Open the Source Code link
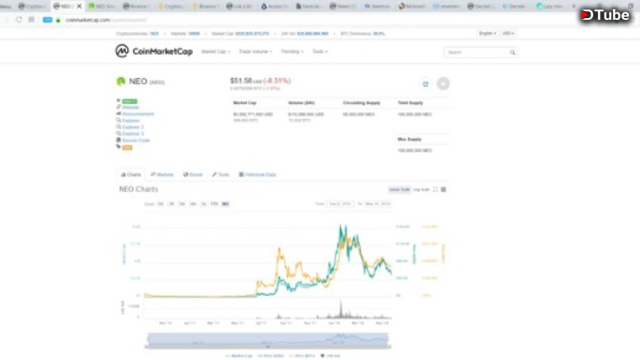Screen dimensions: 640x360 pos(136,140)
